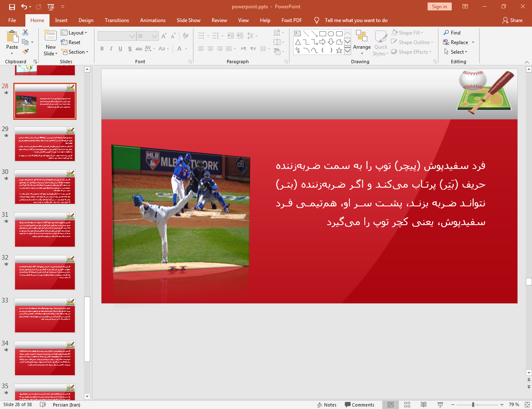Toggle bold formatting
Screen dimensions: 532x409
[102, 49]
